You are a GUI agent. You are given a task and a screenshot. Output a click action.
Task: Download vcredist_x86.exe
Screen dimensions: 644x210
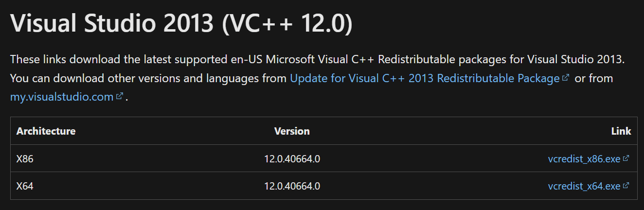point(584,158)
